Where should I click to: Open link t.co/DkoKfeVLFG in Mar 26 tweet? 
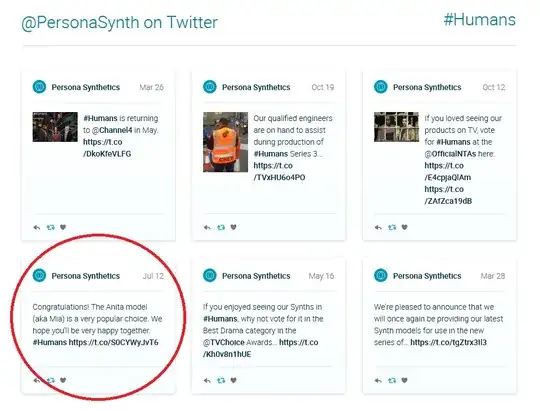[x=107, y=148]
